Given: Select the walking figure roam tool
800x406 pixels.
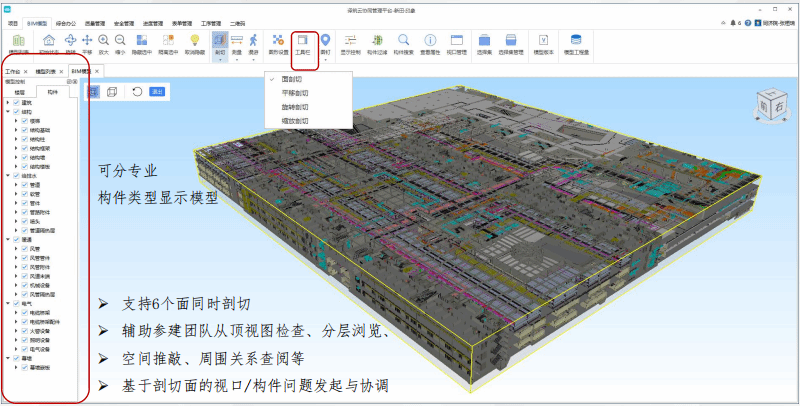Looking at the screenshot, I should point(253,40).
